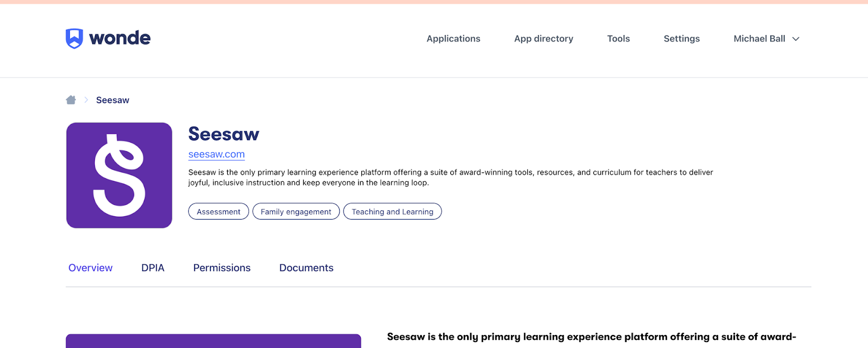Screen dimensions: 868x348
Task: Click the Teaching and Learning tag
Action: pos(392,211)
